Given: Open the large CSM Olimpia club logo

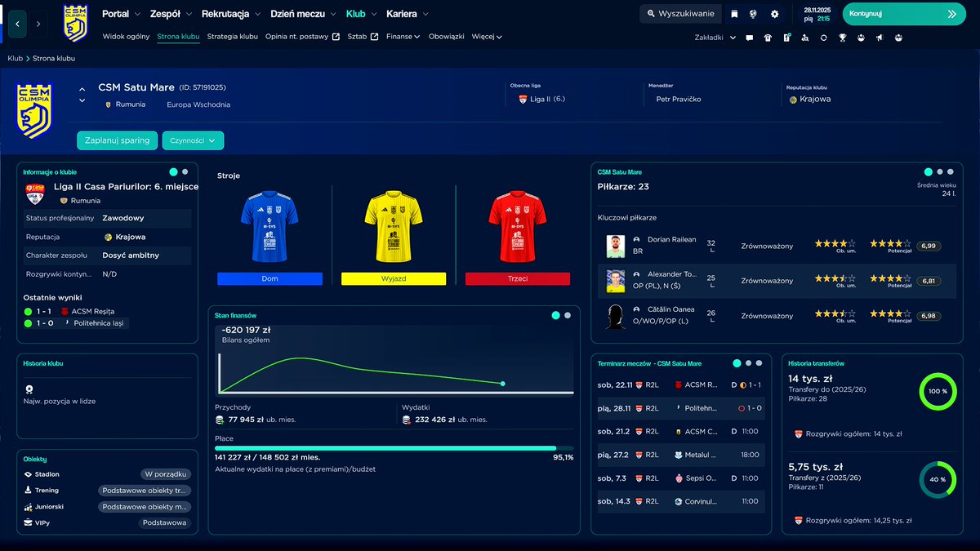Looking at the screenshot, I should tap(34, 110).
